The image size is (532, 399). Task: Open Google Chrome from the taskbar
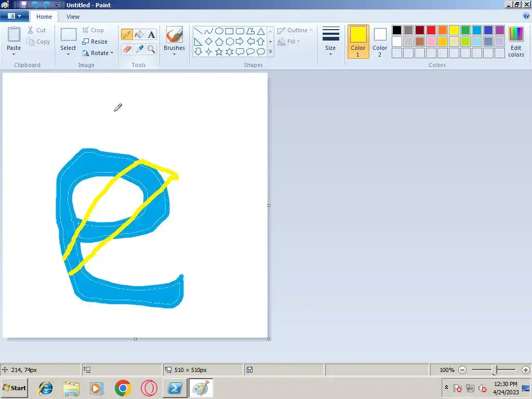(x=123, y=388)
